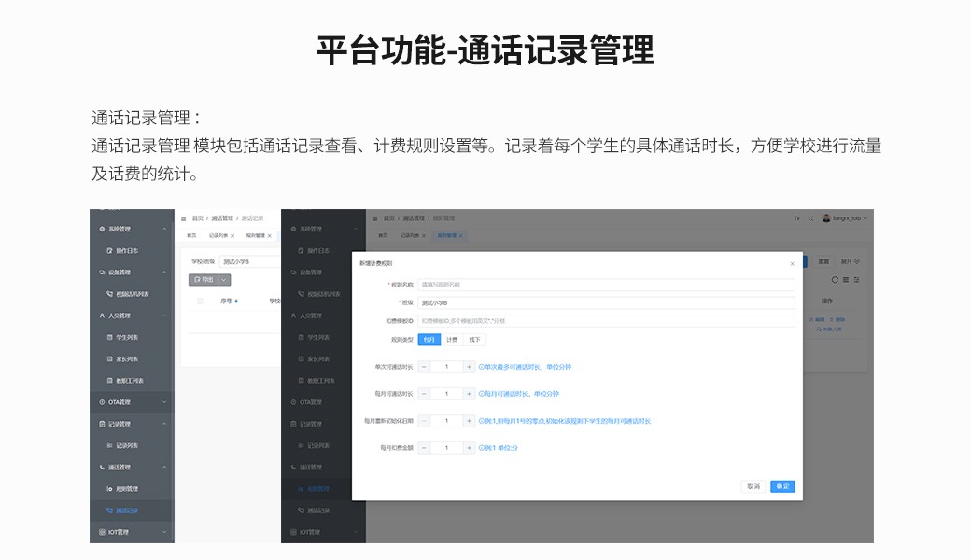Screen dimensions: 971x560
Task: Open the dropdown arrow beside the 导出 button
Action: tap(224, 279)
